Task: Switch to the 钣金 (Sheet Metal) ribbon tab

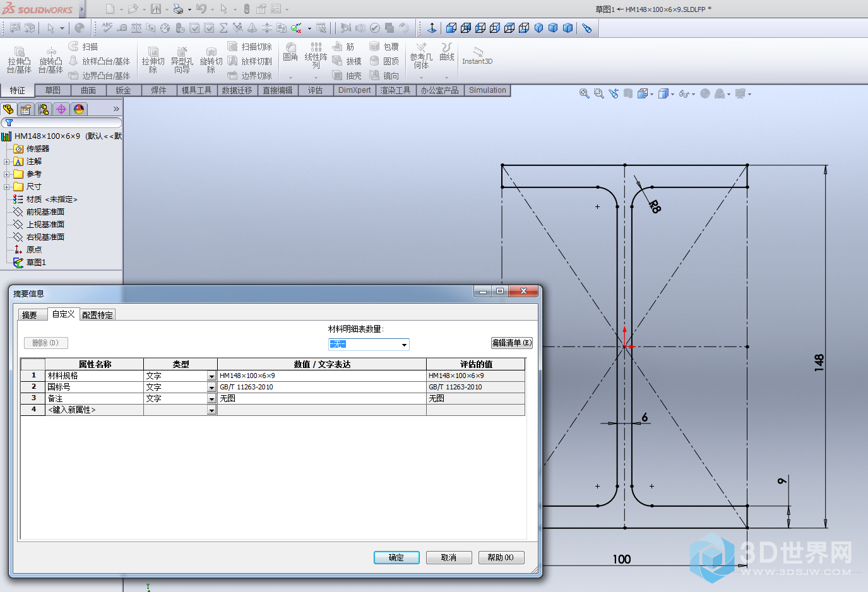Action: click(x=124, y=90)
